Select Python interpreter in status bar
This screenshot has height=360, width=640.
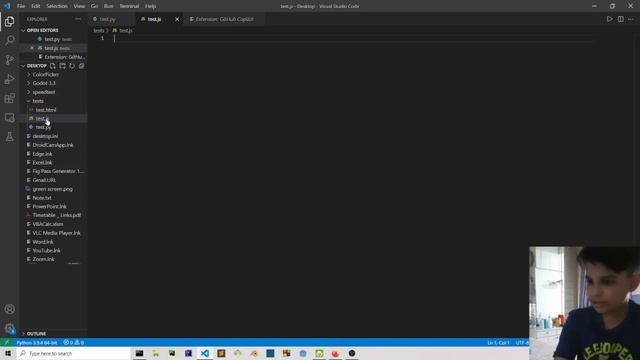point(37,342)
